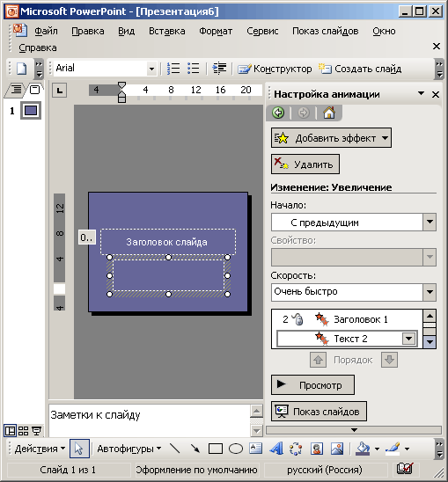Screen dimensions: 448x482
Task: Go to task pane home
Action: point(329,113)
